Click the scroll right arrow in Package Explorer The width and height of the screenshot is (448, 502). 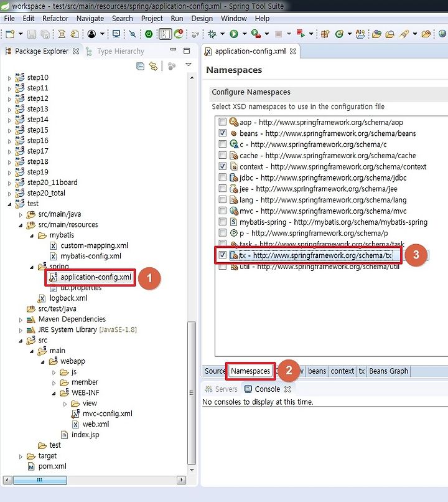click(x=181, y=480)
